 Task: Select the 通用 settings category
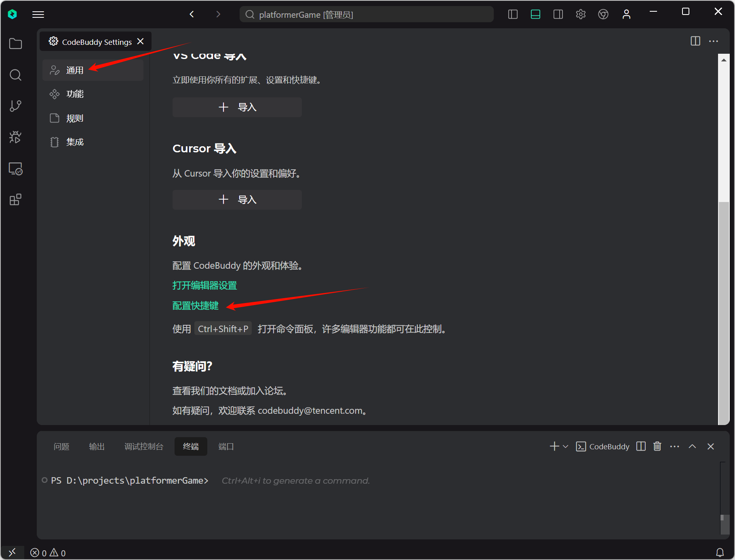93,70
